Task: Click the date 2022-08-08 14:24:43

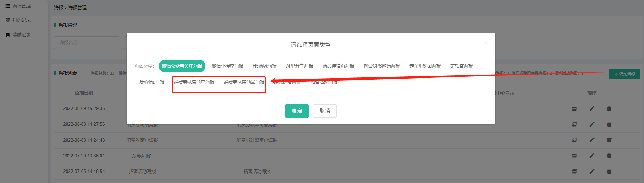Action: pos(84,140)
